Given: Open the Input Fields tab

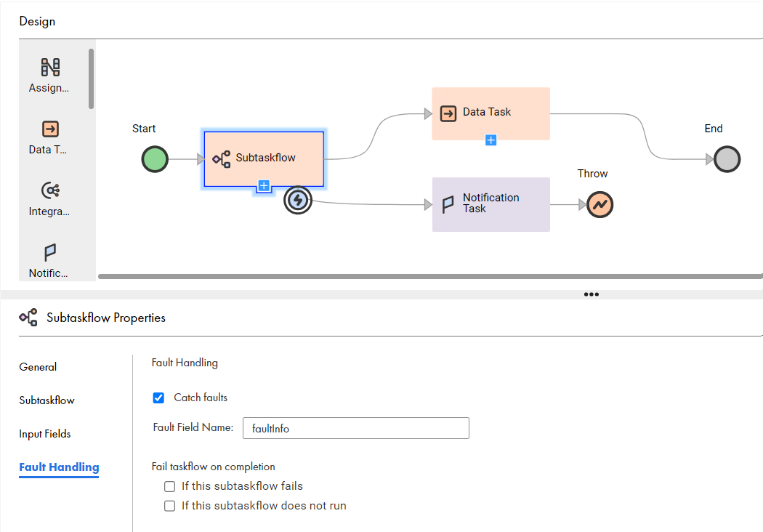Looking at the screenshot, I should tap(45, 434).
